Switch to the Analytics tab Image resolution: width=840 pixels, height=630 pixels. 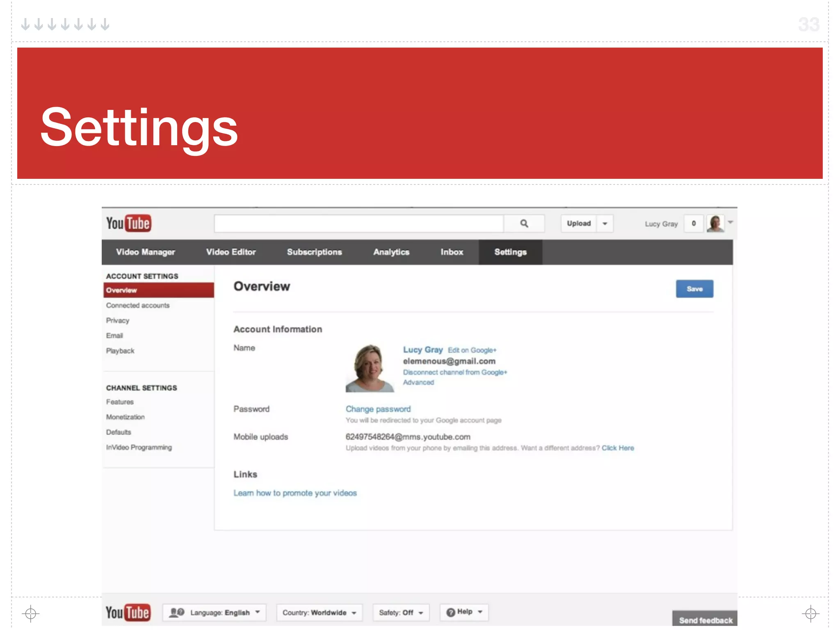point(391,252)
